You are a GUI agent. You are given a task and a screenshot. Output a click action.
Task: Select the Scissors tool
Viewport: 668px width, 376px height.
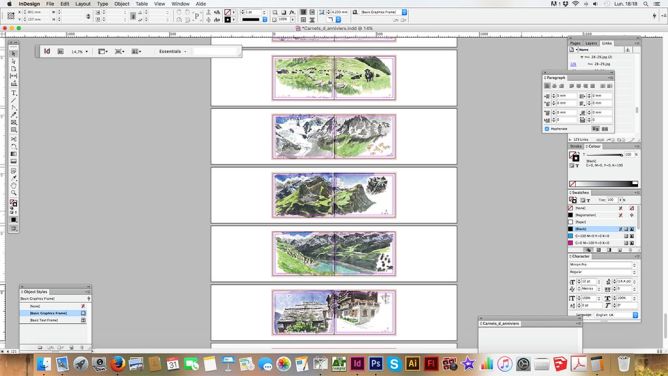pos(14,139)
